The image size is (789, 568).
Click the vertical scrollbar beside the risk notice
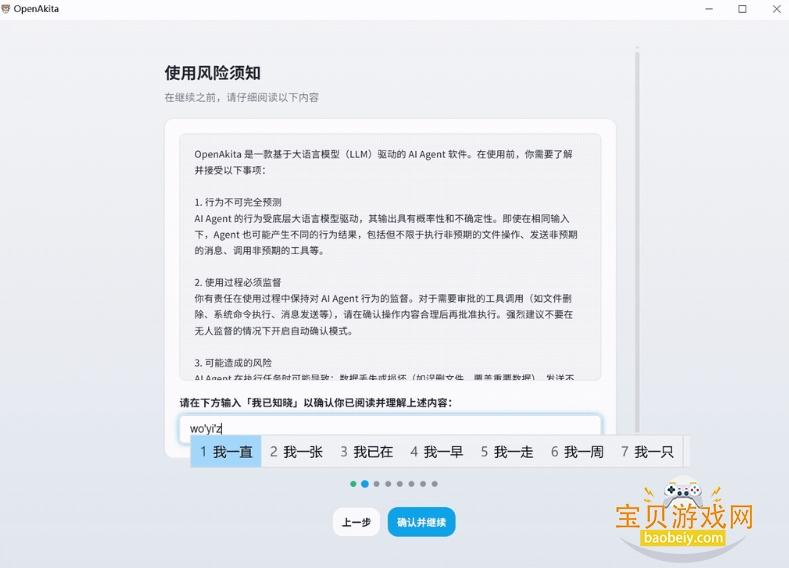636,200
